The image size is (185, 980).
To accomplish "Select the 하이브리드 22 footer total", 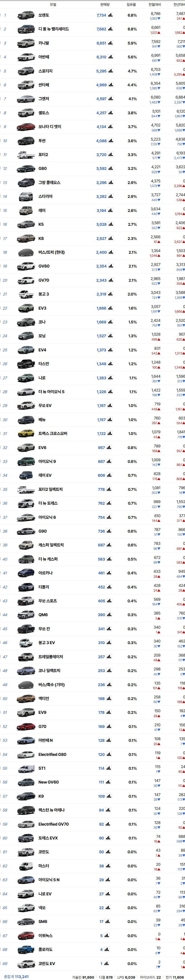I will (150, 977).
